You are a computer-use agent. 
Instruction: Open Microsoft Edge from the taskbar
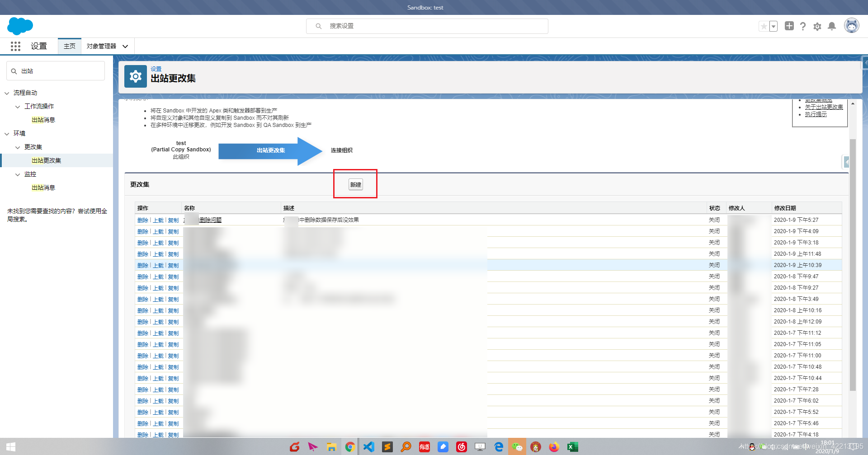click(499, 447)
